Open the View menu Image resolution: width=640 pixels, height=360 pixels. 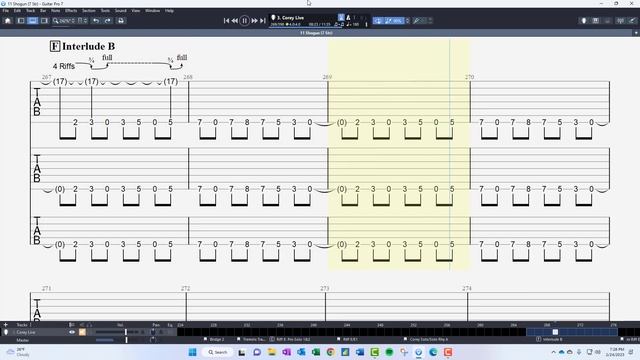pyautogui.click(x=136, y=11)
